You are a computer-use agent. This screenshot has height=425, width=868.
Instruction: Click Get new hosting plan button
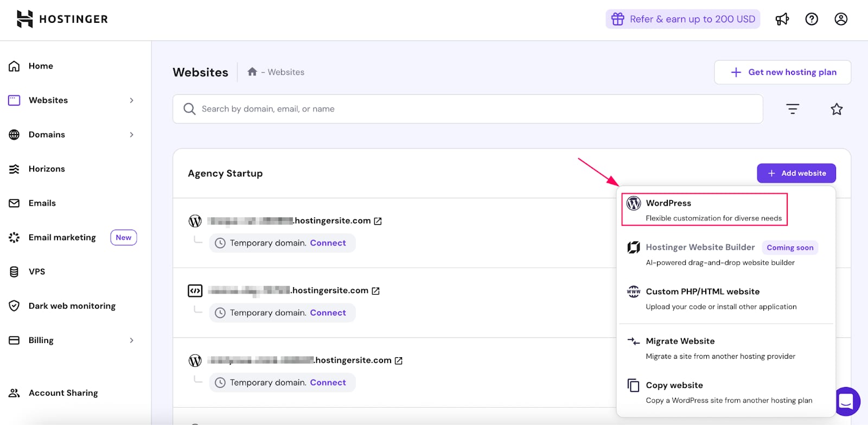click(x=782, y=72)
